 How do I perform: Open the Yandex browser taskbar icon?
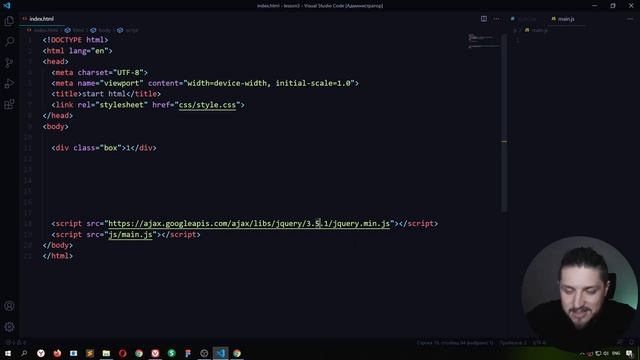point(41,353)
